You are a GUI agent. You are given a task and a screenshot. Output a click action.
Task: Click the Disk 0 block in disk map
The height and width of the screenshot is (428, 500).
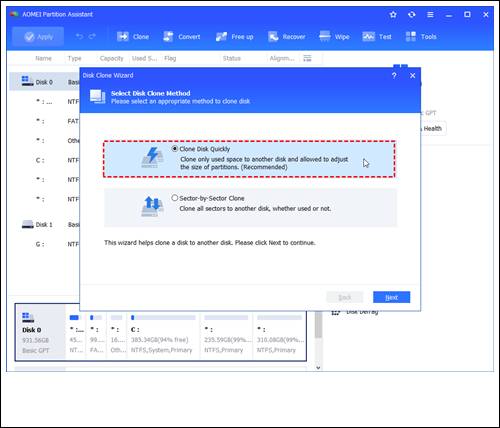pos(41,332)
